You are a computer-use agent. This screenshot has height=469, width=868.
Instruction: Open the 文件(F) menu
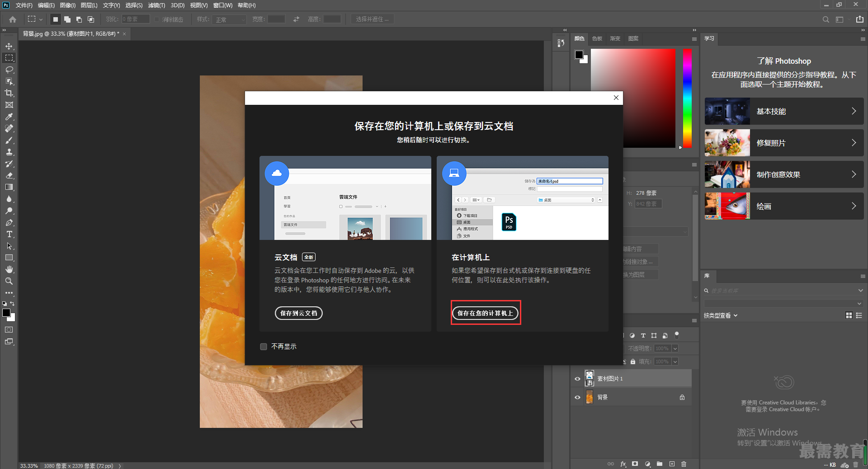(24, 5)
